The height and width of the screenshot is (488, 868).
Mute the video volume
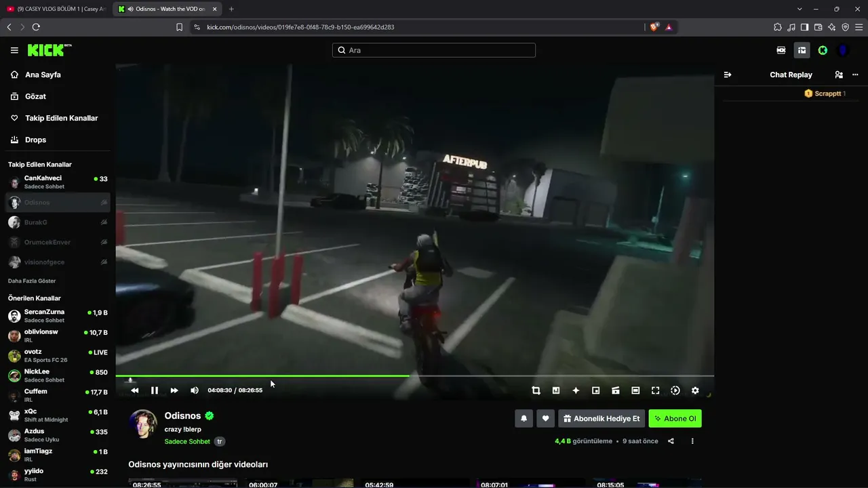[x=195, y=390]
